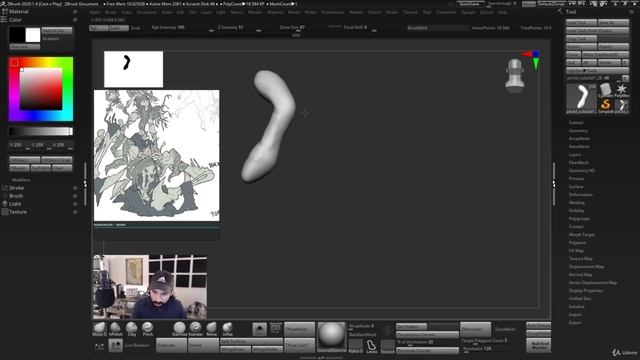Click the large current tool thumbnail
The width and height of the screenshot is (640, 360).
click(x=582, y=98)
